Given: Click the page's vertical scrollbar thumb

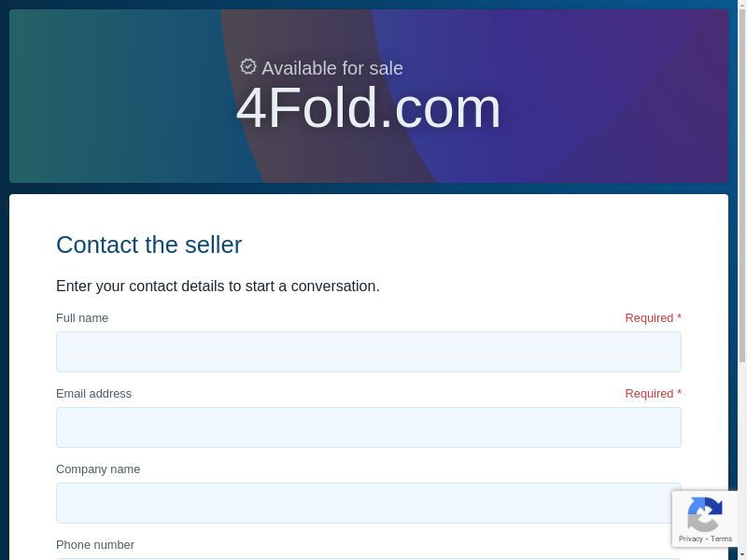Looking at the screenshot, I should pyautogui.click(x=742, y=187).
